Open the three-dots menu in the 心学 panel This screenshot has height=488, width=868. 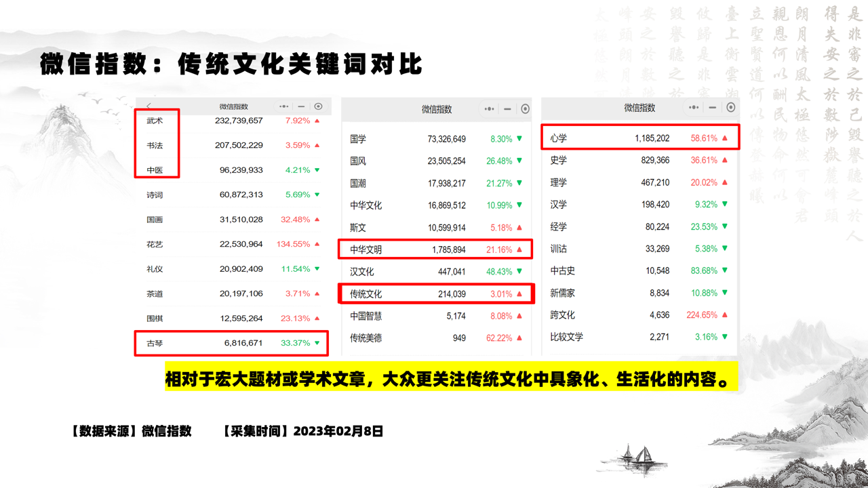pos(694,107)
